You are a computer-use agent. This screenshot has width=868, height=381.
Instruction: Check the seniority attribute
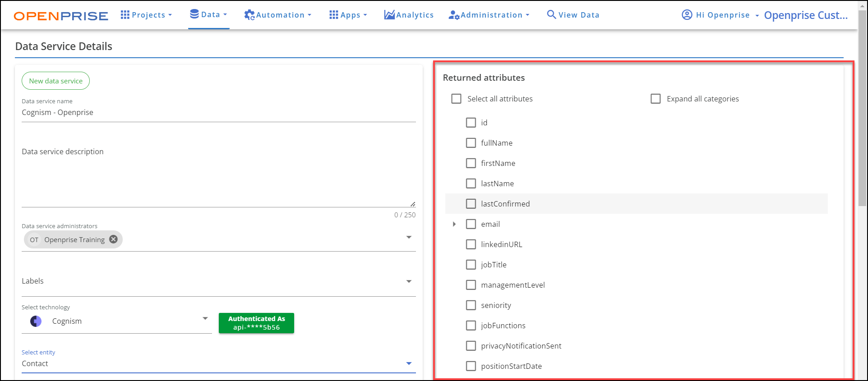[471, 305]
